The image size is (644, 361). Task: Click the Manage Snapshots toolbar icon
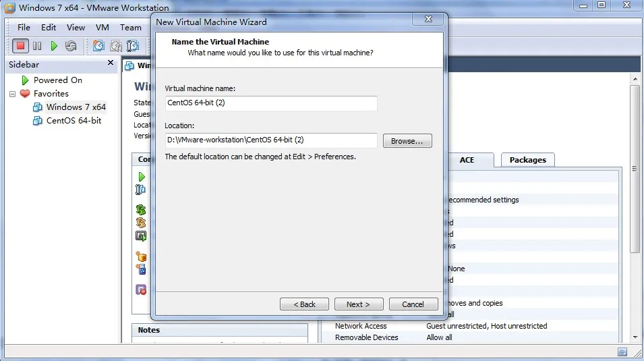[x=133, y=46]
